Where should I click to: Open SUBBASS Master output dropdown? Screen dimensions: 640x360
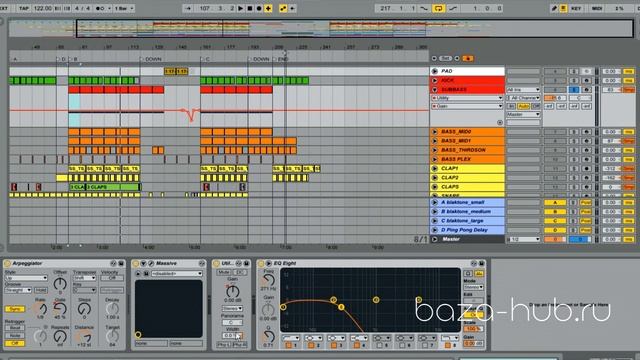(523, 114)
